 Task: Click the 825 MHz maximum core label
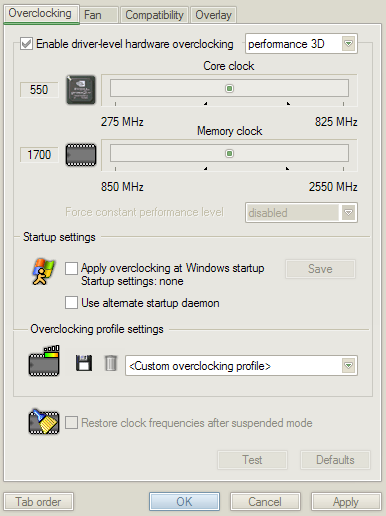pyautogui.click(x=336, y=122)
